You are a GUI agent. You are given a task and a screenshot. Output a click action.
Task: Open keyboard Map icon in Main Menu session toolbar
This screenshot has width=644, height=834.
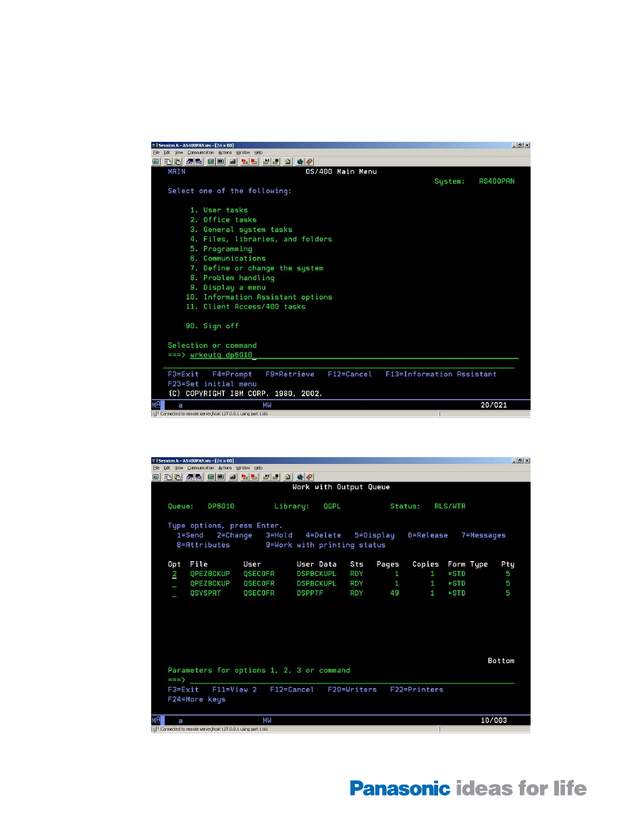[x=232, y=161]
